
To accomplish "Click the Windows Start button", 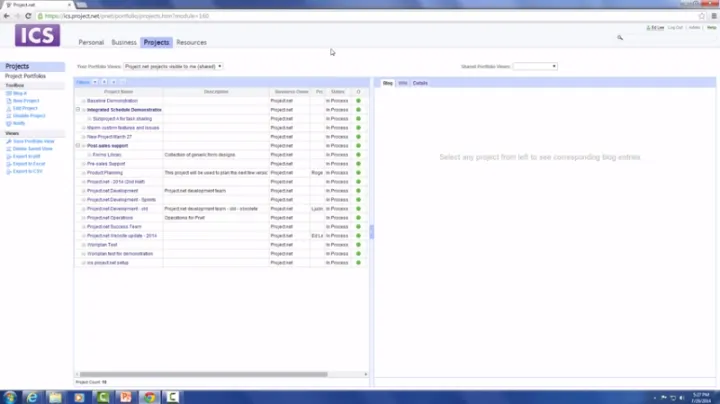I will [x=9, y=396].
